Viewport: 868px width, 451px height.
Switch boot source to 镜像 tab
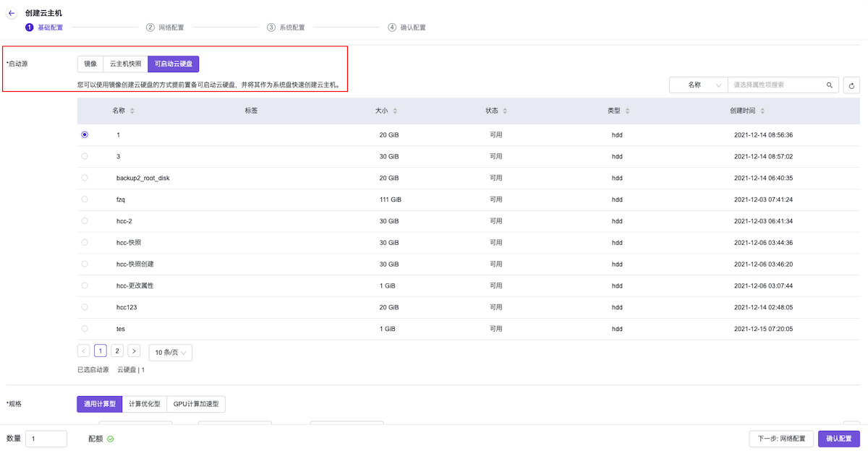pos(90,64)
